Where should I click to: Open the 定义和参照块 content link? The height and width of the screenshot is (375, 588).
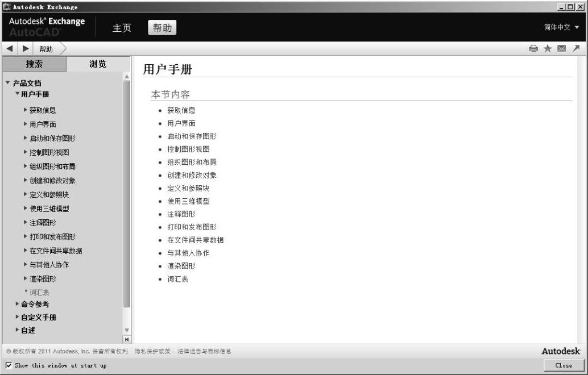click(x=188, y=188)
